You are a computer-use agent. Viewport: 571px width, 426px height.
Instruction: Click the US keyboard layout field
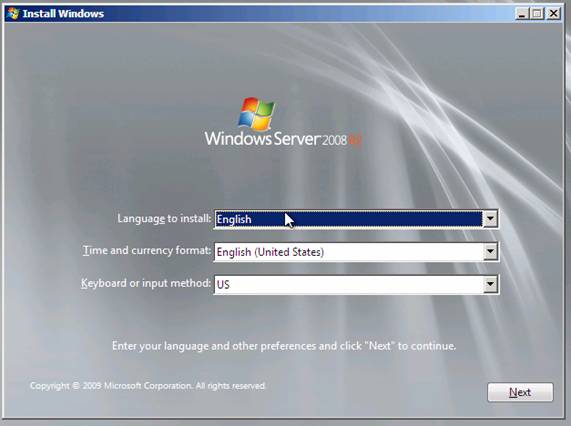348,284
